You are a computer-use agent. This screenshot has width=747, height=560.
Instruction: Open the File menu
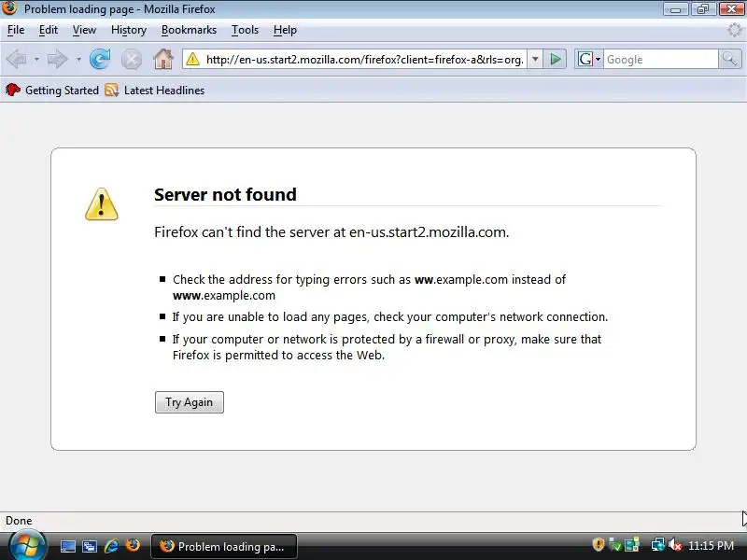point(16,30)
